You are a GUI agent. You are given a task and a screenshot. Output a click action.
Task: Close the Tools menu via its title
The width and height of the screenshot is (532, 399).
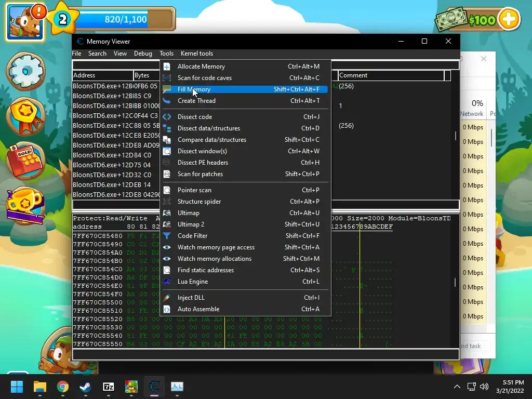click(x=166, y=54)
